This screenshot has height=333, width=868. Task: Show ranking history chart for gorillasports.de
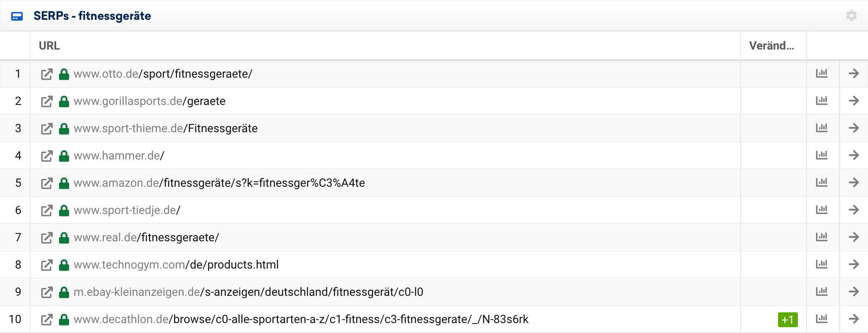822,101
